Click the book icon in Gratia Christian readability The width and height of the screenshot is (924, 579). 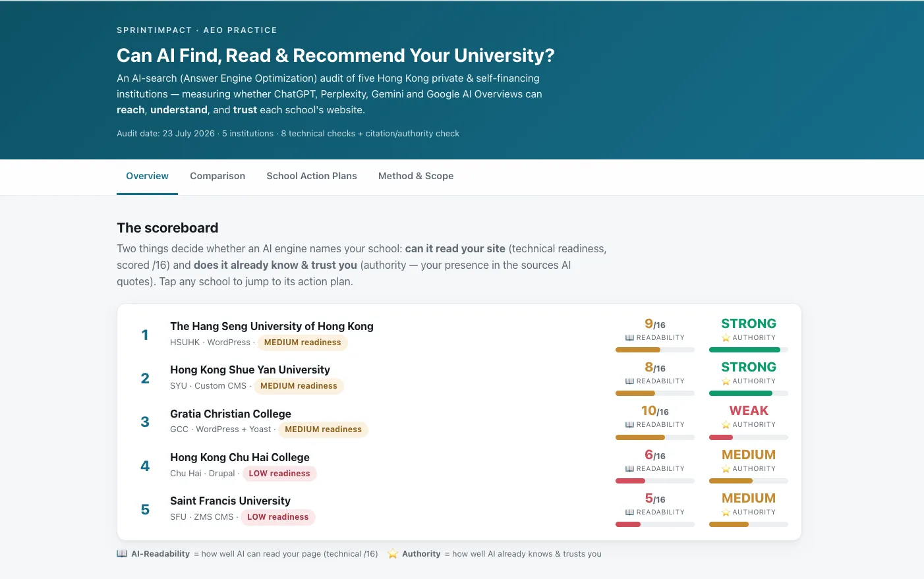[x=629, y=425]
